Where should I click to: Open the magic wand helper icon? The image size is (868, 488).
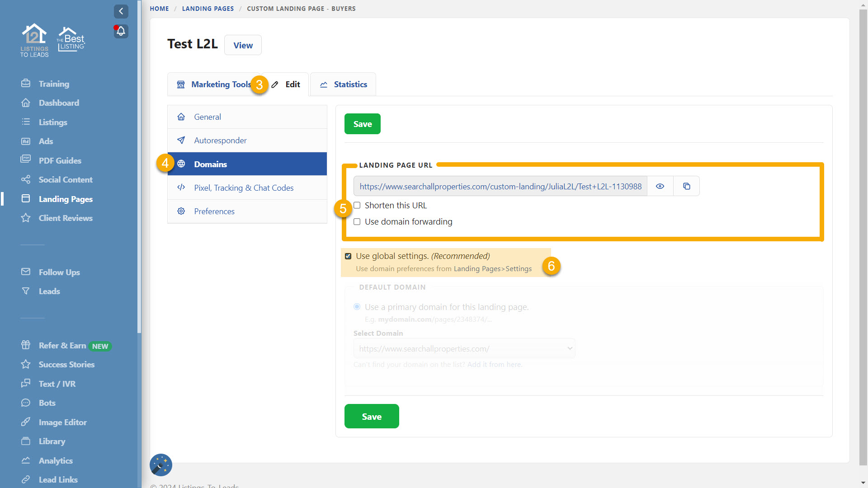tap(161, 465)
